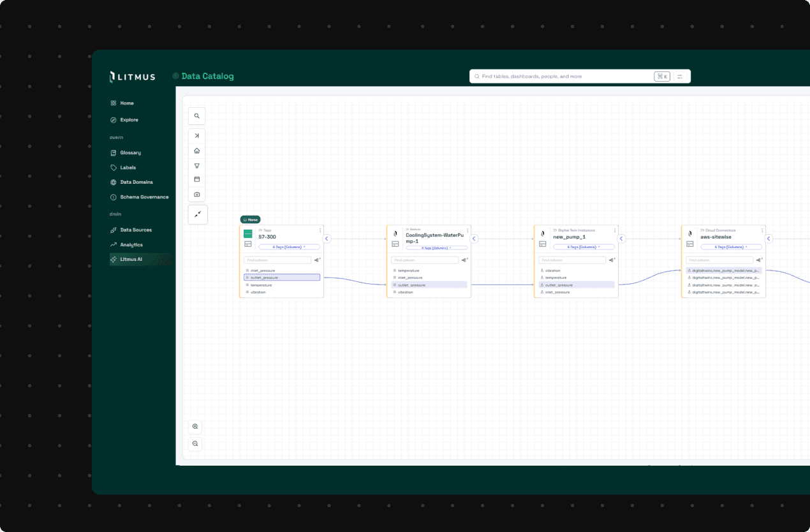Click the home icon in the lineage toolbar
The height and width of the screenshot is (532, 810).
(x=196, y=151)
